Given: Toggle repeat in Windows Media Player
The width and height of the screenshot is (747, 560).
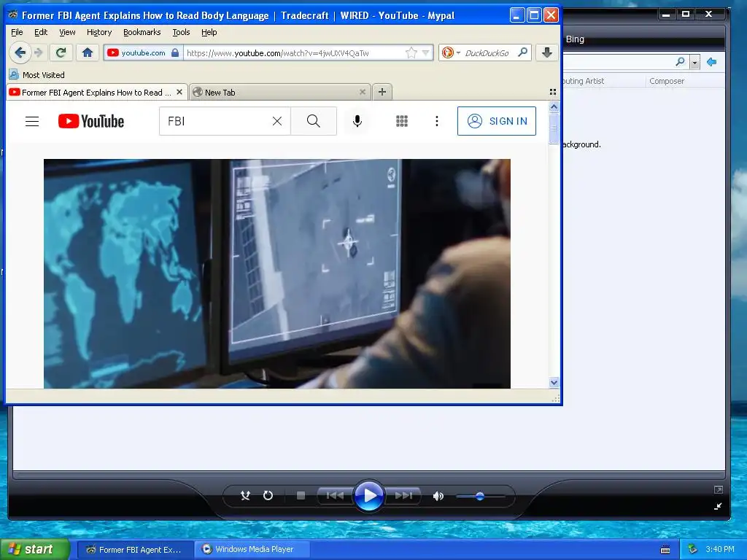Looking at the screenshot, I should [268, 496].
